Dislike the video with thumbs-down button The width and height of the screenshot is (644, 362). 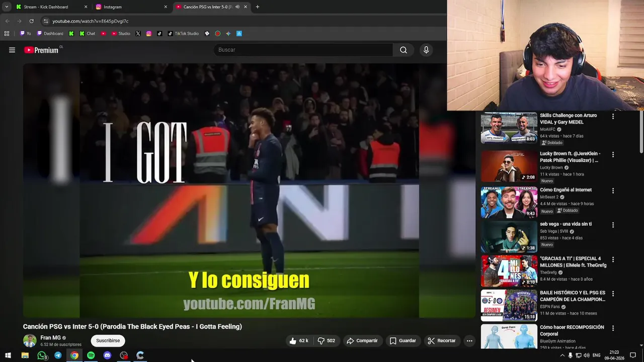(x=327, y=340)
